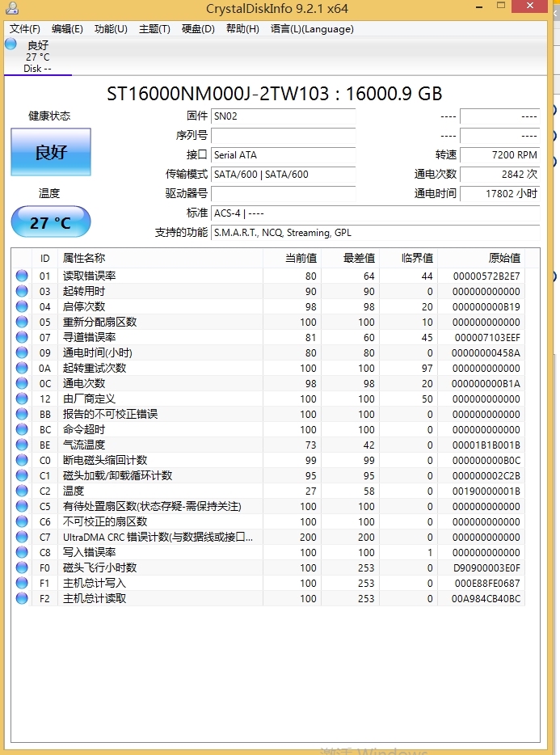
Task: Click status orb for 起转用时 row
Action: coord(22,291)
